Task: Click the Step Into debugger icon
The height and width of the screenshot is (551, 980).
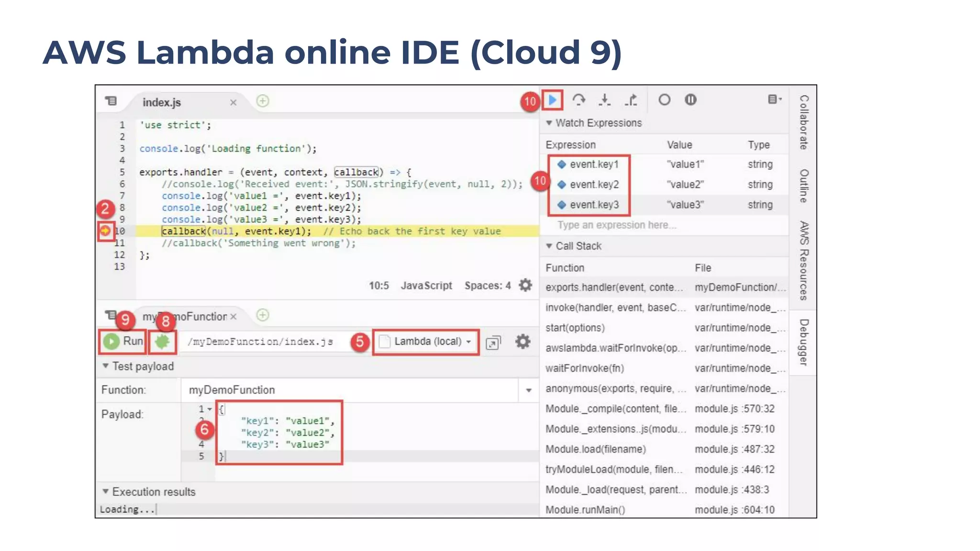Action: pyautogui.click(x=604, y=99)
